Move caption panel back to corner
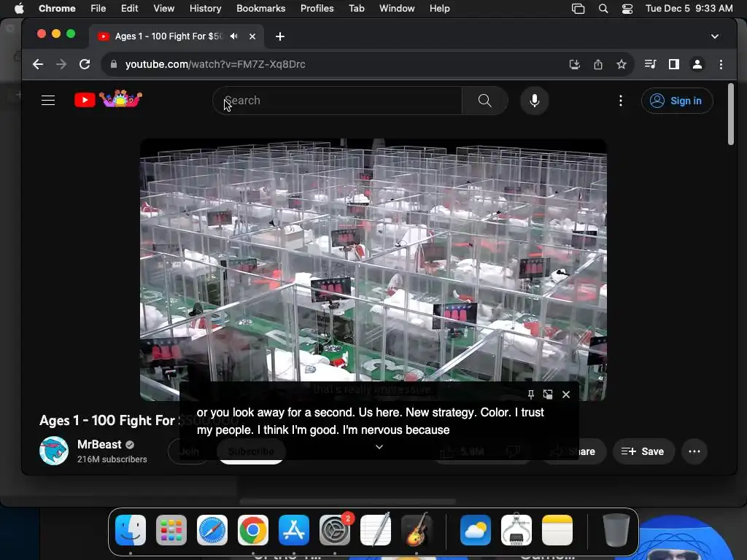 tap(548, 394)
